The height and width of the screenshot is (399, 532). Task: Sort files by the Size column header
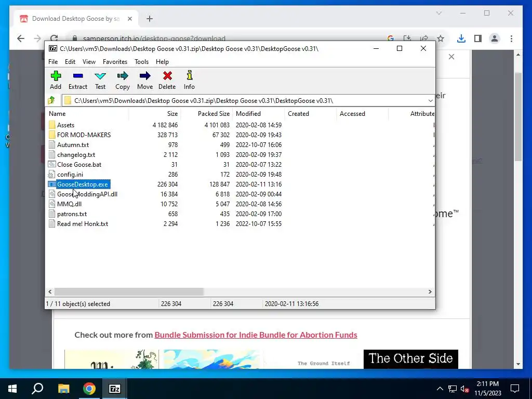(155, 114)
